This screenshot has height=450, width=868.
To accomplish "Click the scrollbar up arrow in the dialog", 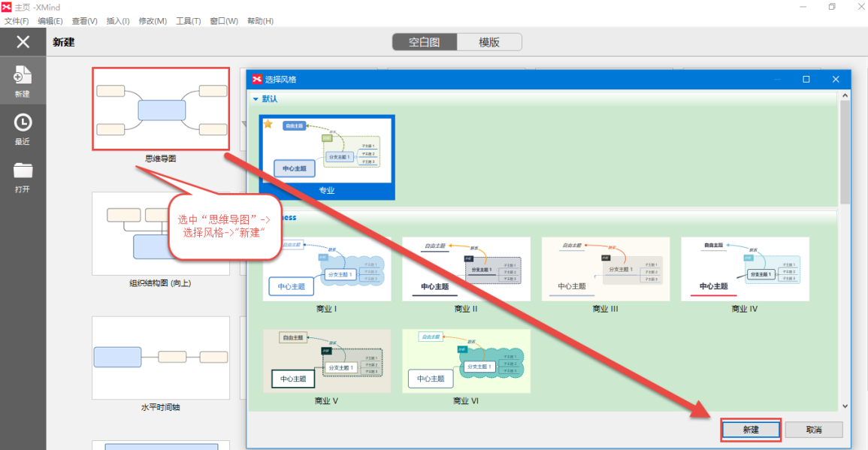I will click(x=845, y=95).
